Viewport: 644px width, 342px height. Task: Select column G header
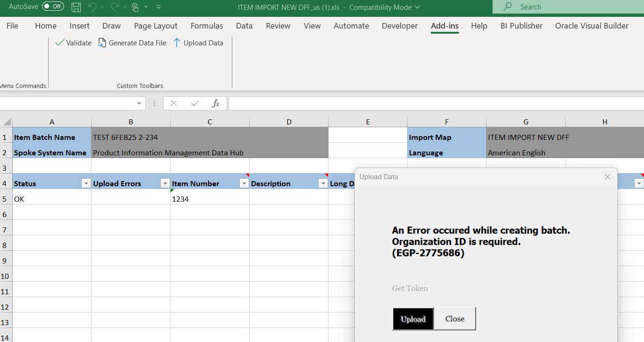(x=526, y=122)
